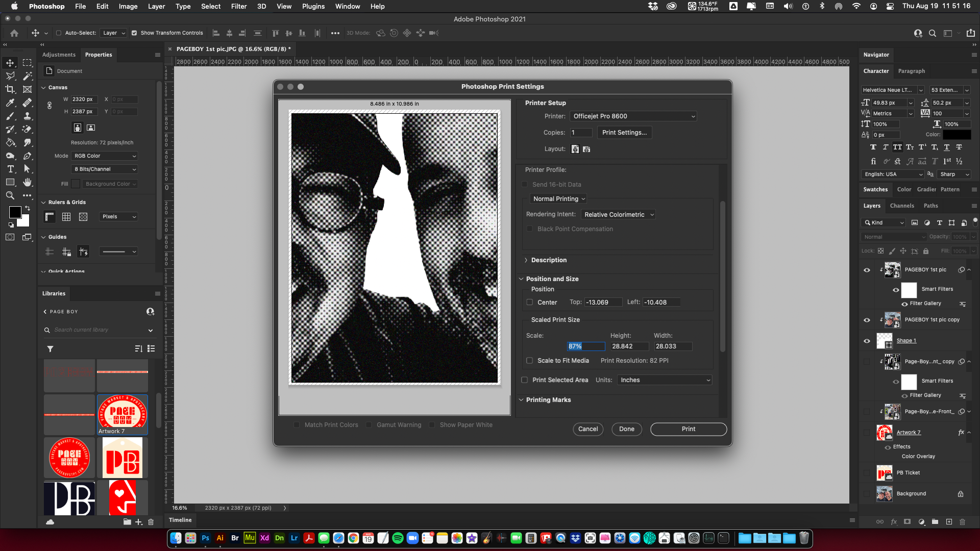
Task: Click Cancel in print dialog
Action: tap(587, 429)
